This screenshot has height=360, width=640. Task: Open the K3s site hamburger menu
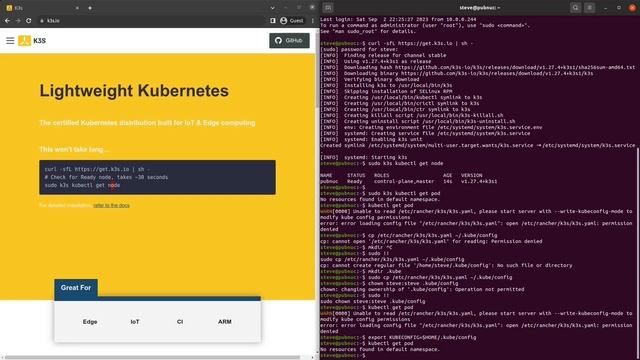click(10, 40)
